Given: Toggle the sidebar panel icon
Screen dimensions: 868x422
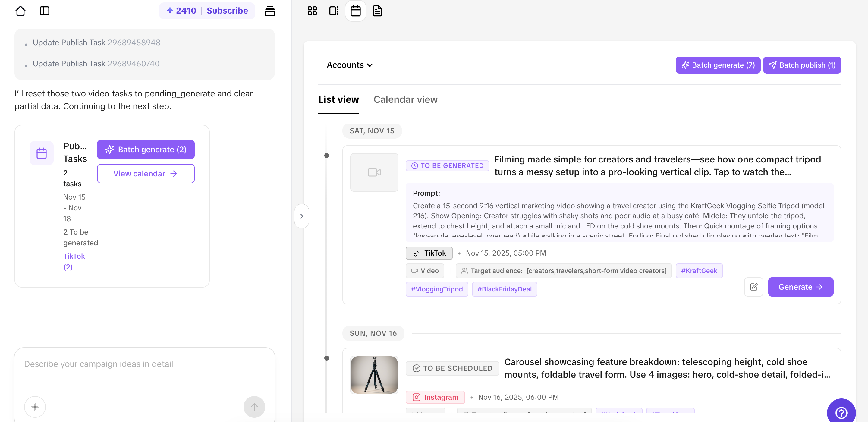Looking at the screenshot, I should 45,11.
